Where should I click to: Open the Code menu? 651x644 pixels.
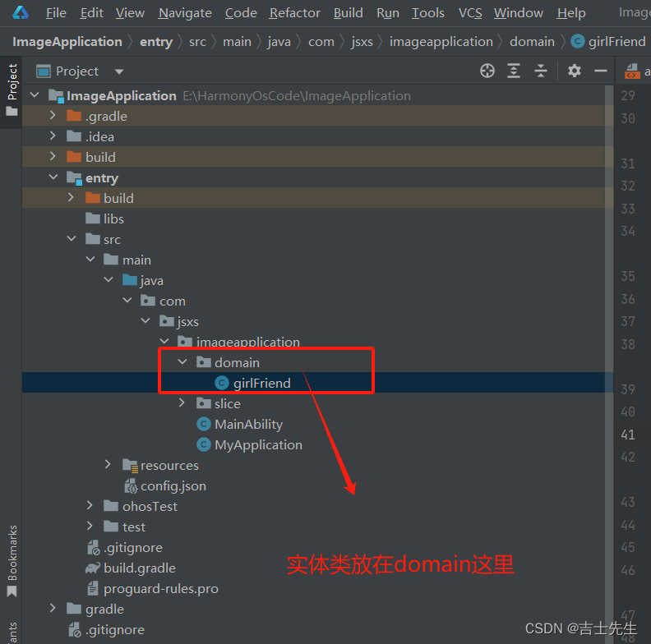pos(241,13)
